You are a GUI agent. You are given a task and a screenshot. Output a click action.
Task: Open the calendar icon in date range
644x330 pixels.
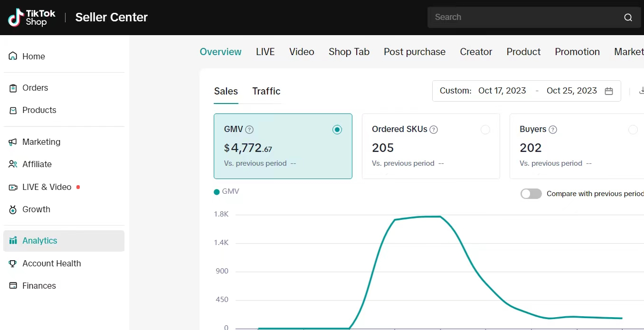click(609, 91)
